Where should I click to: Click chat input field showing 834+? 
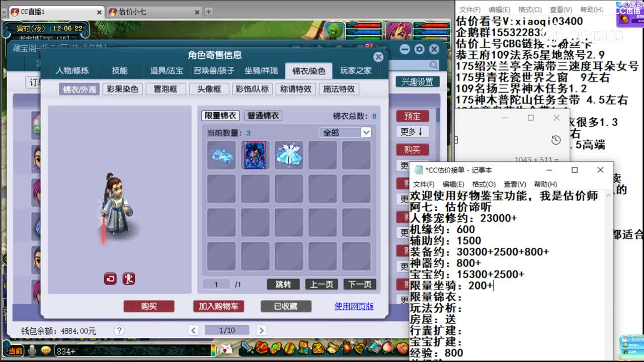click(x=133, y=351)
